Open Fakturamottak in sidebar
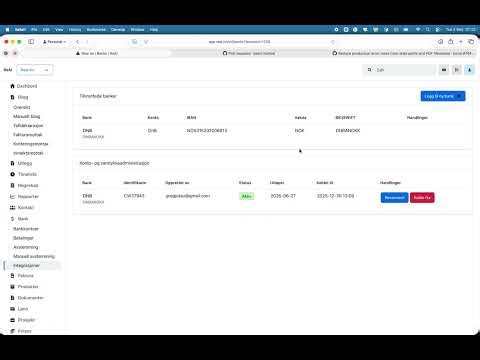This screenshot has width=480, height=360. (x=28, y=135)
